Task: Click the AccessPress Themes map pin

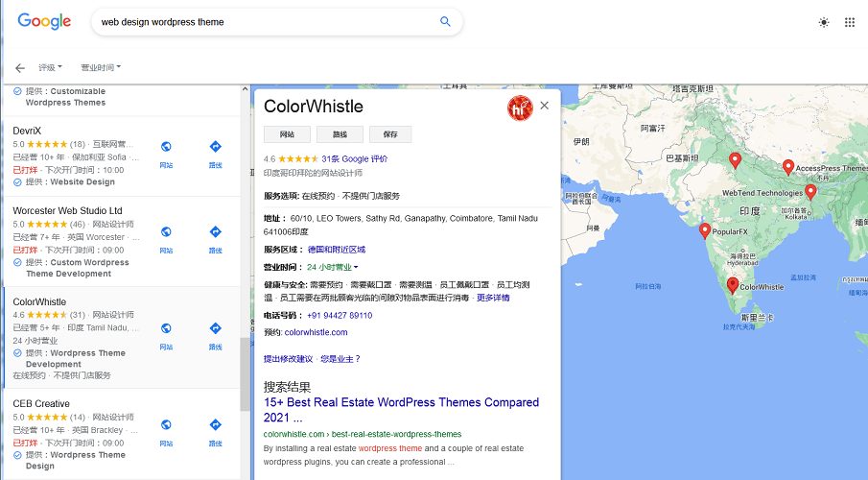Action: point(788,167)
